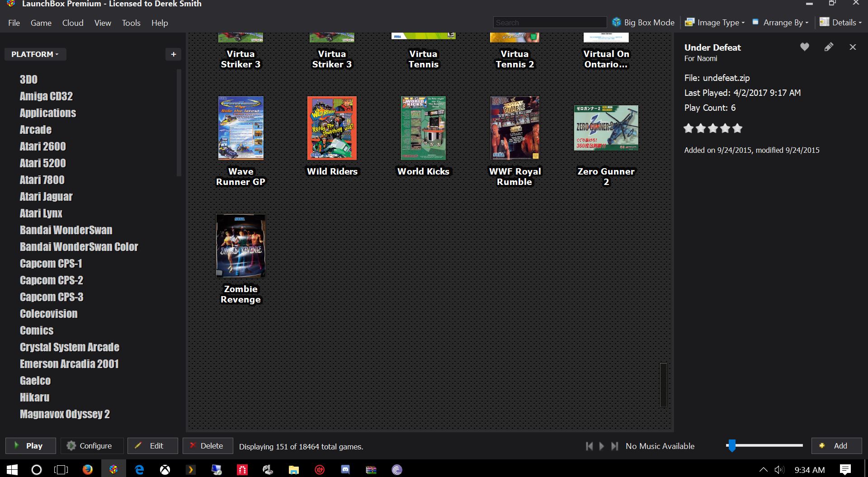Open the Cloud menu
The width and height of the screenshot is (868, 477).
73,23
